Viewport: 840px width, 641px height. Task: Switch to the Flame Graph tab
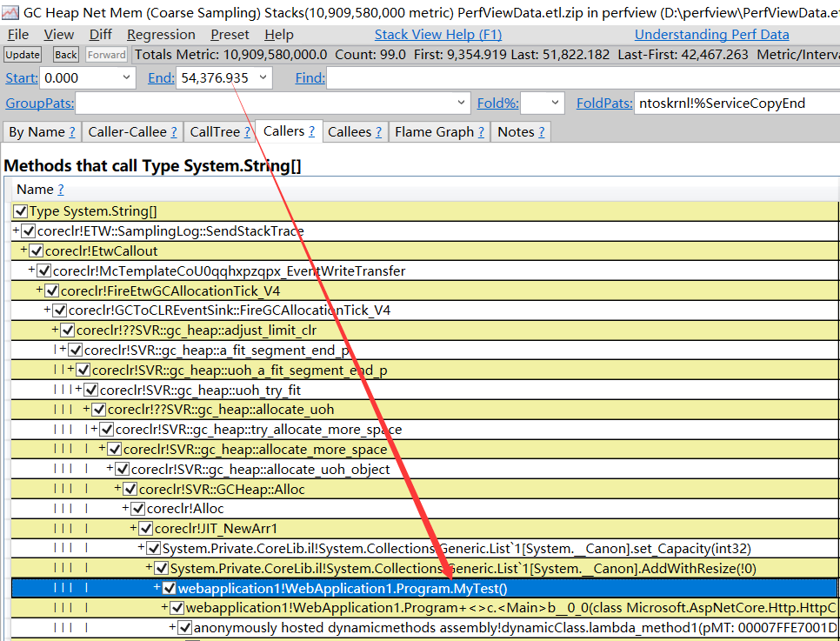pyautogui.click(x=434, y=132)
